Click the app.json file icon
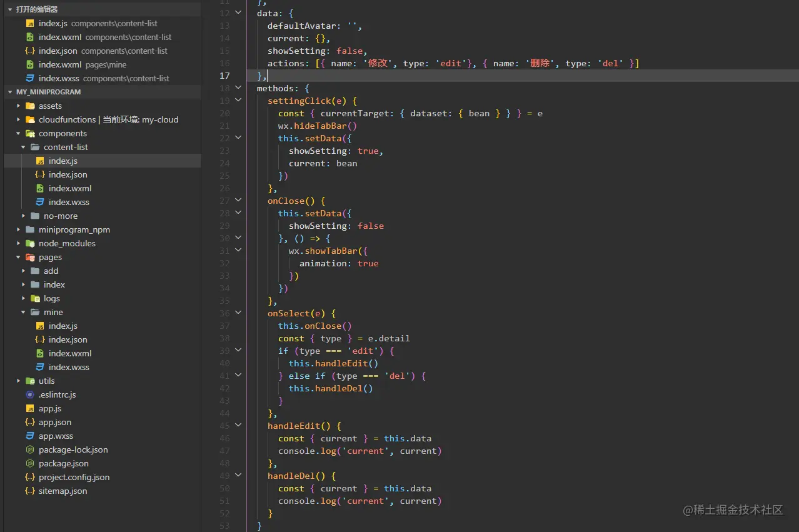This screenshot has width=799, height=532. tap(30, 422)
